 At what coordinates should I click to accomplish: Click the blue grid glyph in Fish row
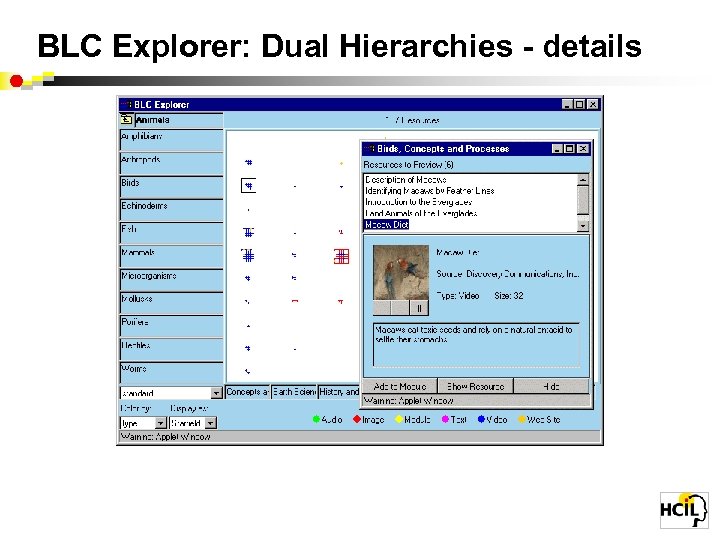point(248,232)
